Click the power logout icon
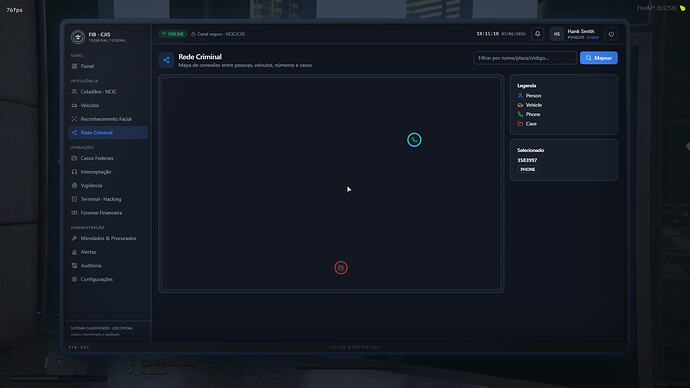The height and width of the screenshot is (388, 690). [611, 34]
